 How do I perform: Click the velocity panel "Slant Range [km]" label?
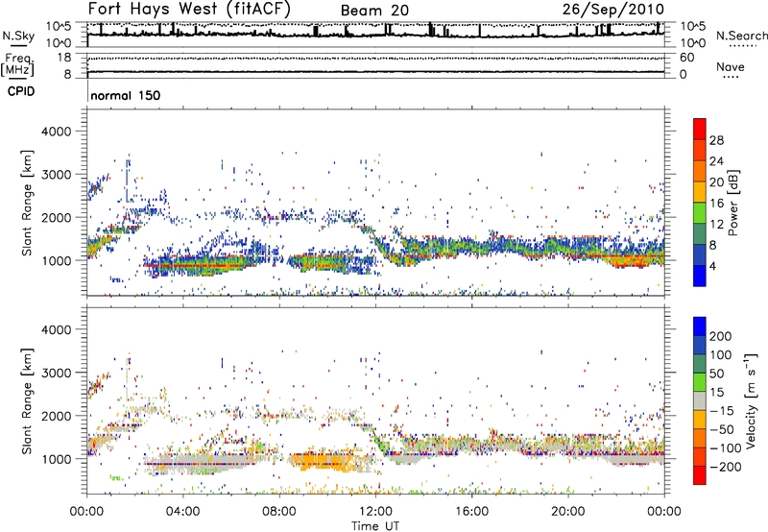[27, 400]
